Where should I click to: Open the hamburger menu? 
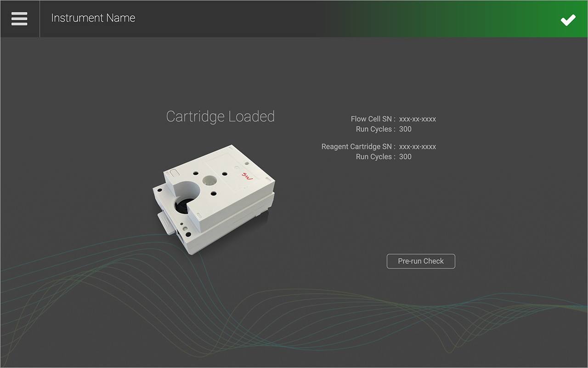click(x=19, y=18)
